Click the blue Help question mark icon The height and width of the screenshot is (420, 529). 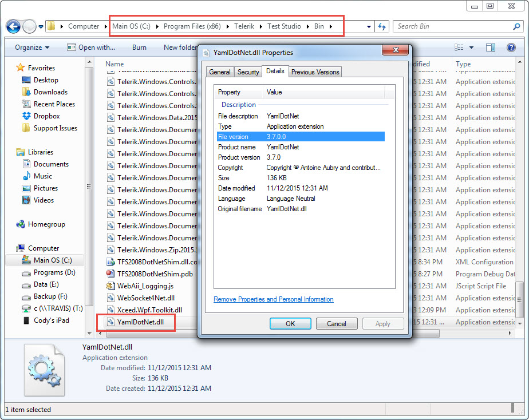point(511,47)
